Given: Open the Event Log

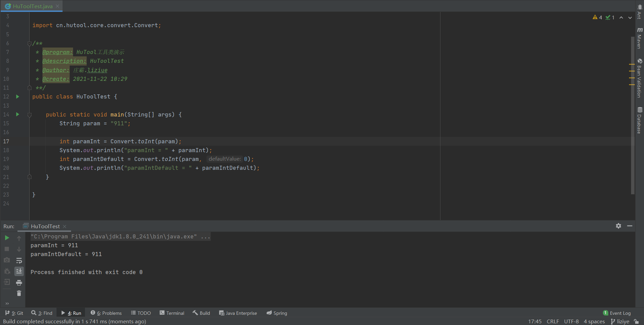Looking at the screenshot, I should (617, 313).
